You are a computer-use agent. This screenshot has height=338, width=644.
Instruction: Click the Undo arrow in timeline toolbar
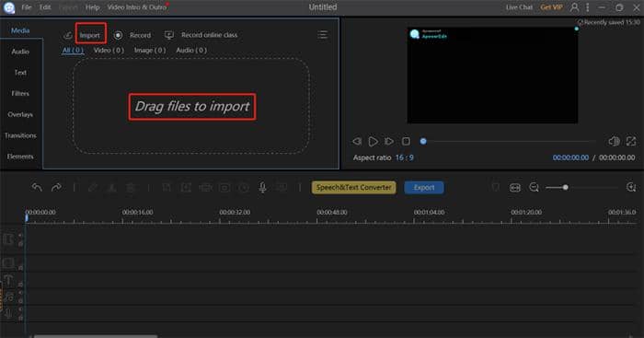pyautogui.click(x=37, y=188)
